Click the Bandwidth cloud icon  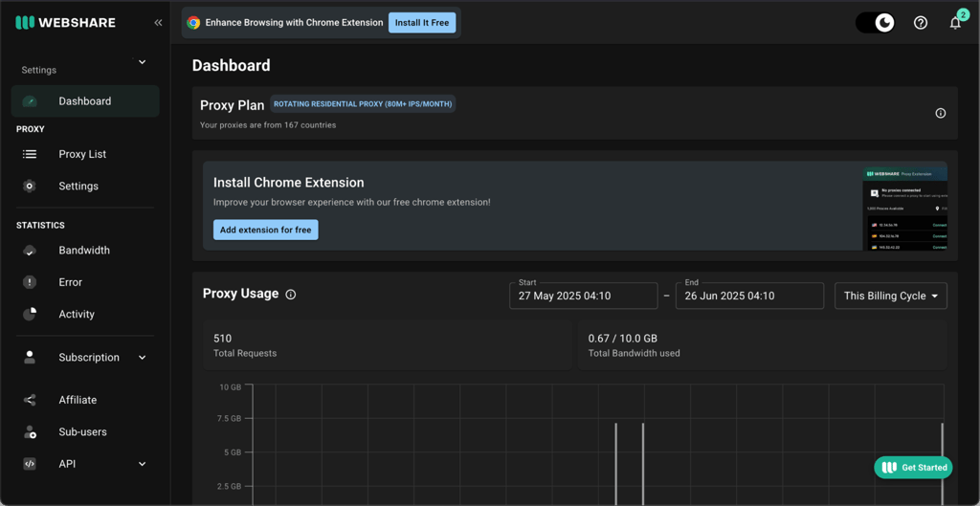pyautogui.click(x=30, y=251)
